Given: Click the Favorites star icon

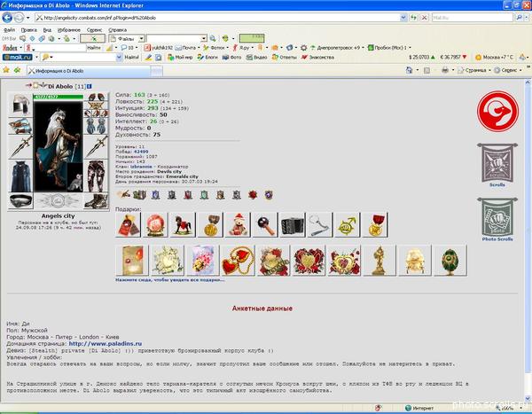Looking at the screenshot, I should coord(6,71).
